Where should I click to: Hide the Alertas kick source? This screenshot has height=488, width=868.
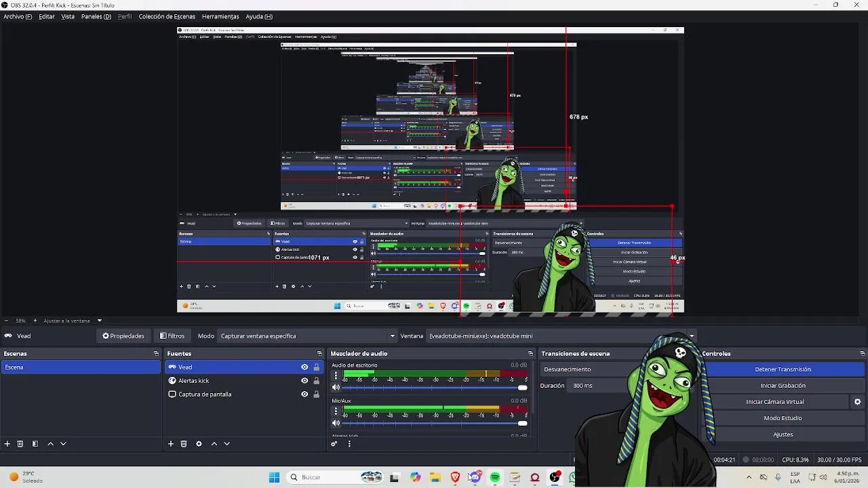[x=304, y=381]
